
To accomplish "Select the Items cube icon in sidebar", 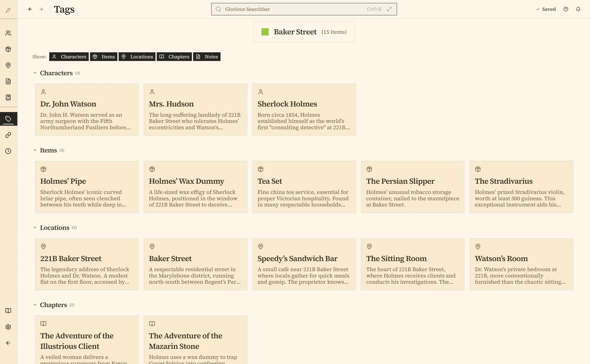I will point(8,49).
